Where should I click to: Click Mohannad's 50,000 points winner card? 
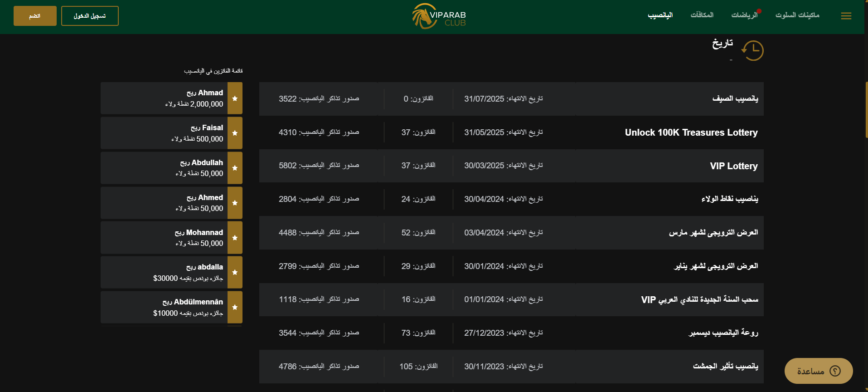171,238
